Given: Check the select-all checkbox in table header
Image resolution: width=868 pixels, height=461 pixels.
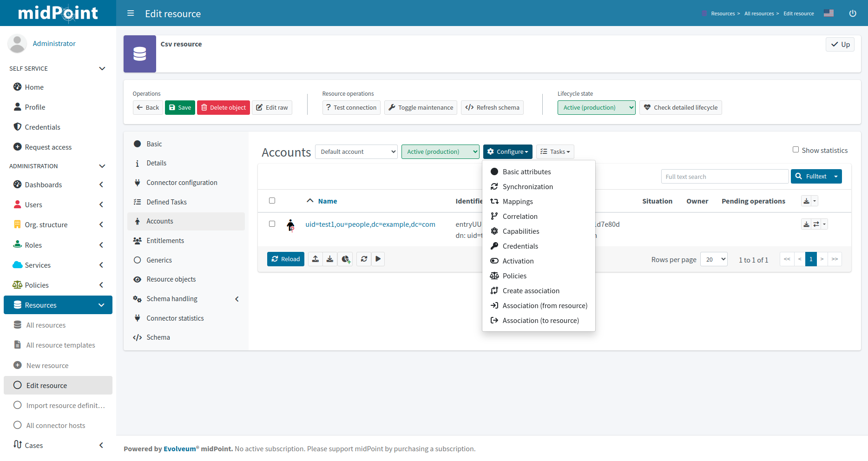Looking at the screenshot, I should [x=272, y=201].
